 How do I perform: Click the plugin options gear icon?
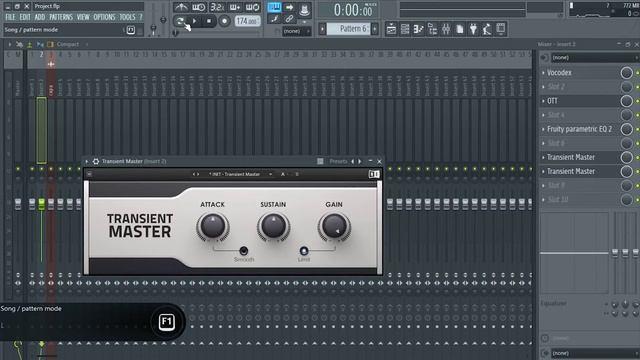pos(96,161)
